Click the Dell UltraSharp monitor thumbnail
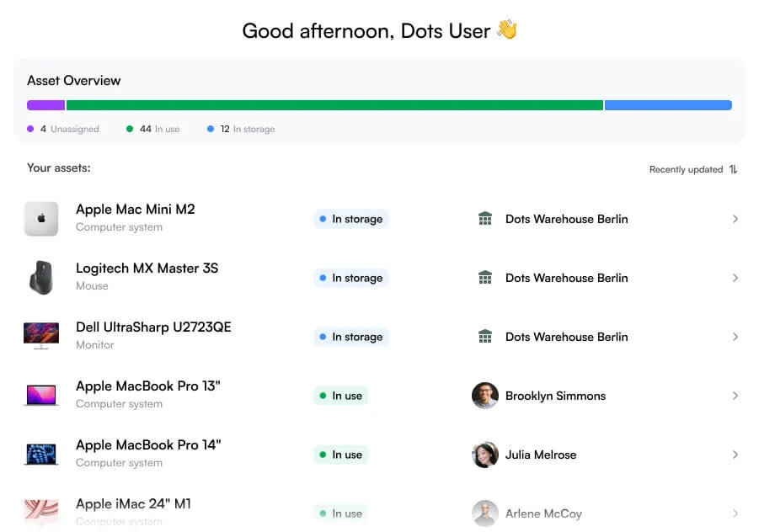 41,336
